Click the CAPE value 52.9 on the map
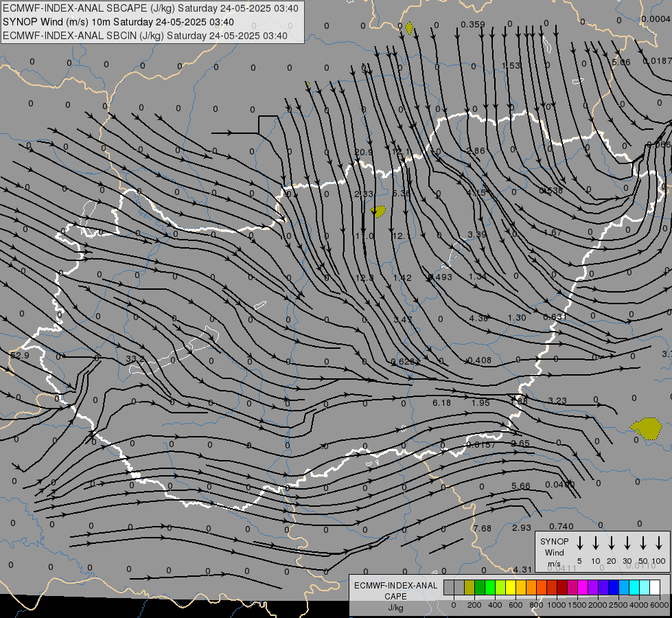Viewport: 672px width, 618px height. pyautogui.click(x=20, y=356)
